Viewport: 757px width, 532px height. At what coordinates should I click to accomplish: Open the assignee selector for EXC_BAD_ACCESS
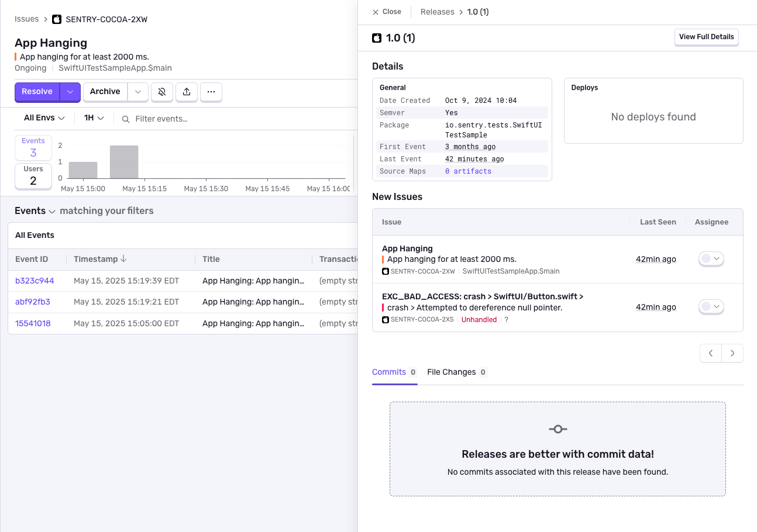[711, 306]
